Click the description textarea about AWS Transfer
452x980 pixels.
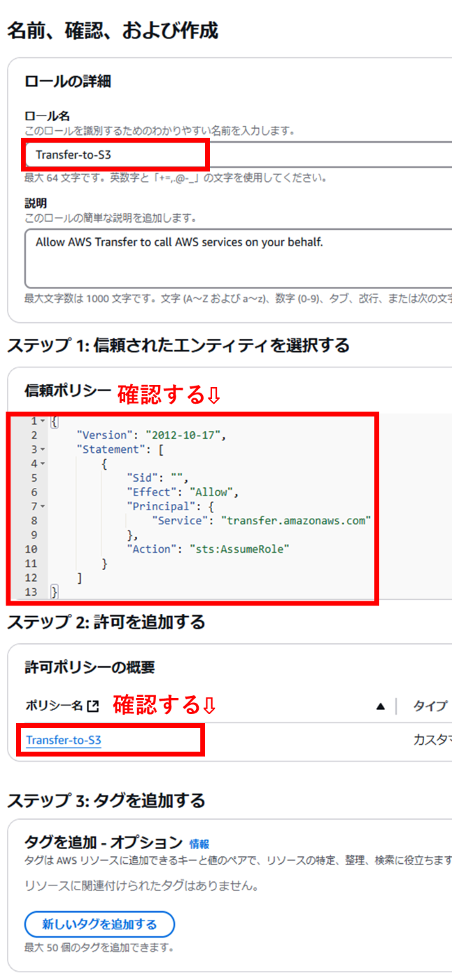(x=238, y=258)
